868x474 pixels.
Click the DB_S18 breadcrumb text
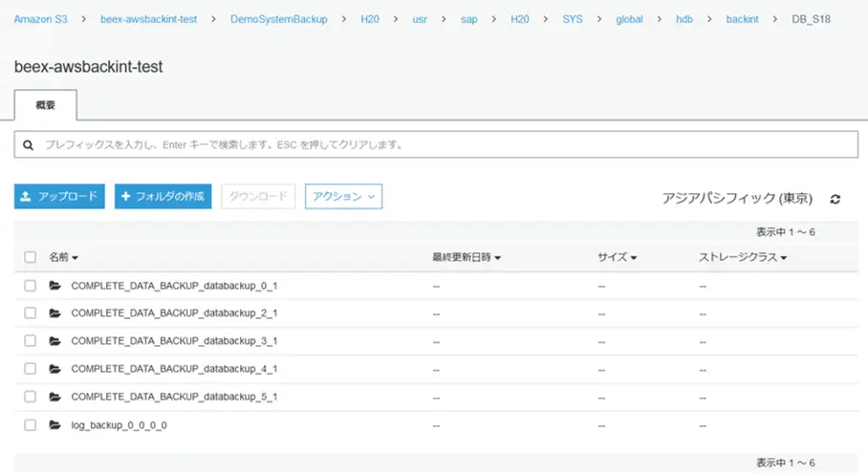click(x=811, y=19)
